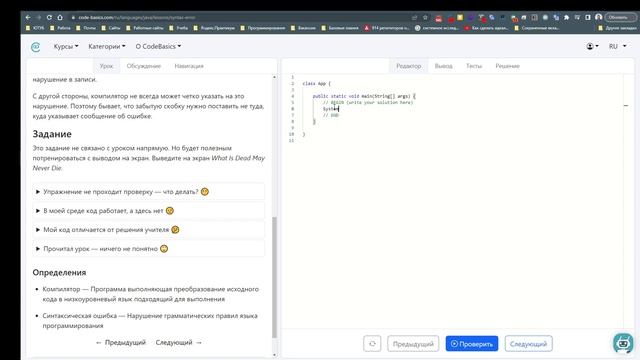
Task: Open the chat bot assistant icon
Action: click(623, 343)
